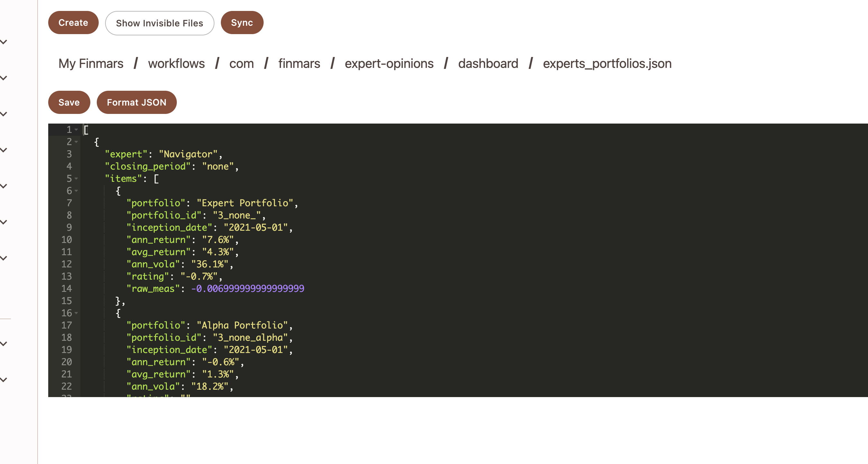Click the "Expert Portfolio" value

click(x=245, y=203)
